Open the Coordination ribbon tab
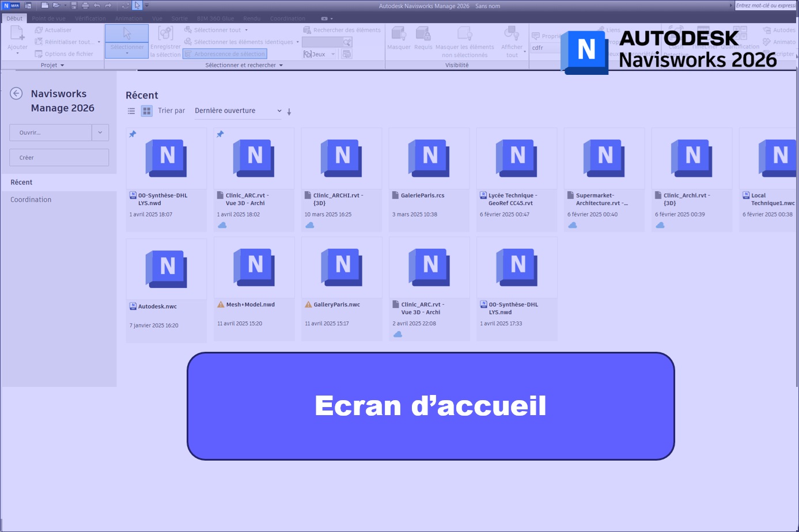Screen dimensions: 799x532 [x=288, y=18]
